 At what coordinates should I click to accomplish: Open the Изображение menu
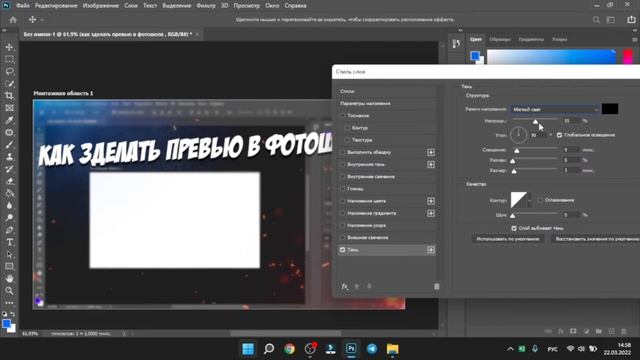pos(101,6)
